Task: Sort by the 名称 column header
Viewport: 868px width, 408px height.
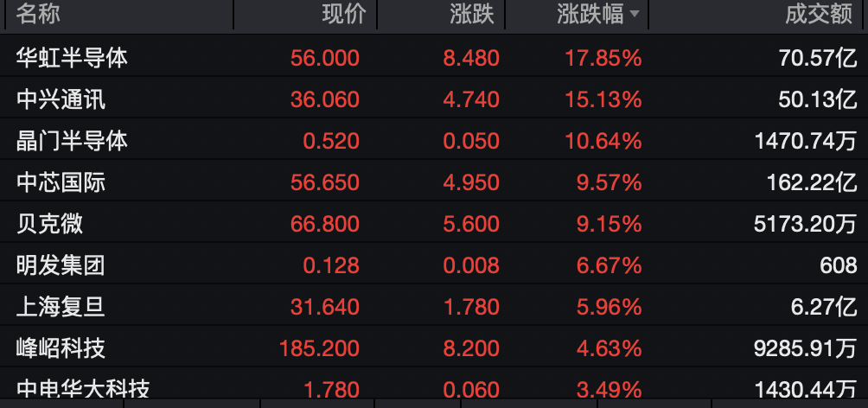Action: point(38,14)
